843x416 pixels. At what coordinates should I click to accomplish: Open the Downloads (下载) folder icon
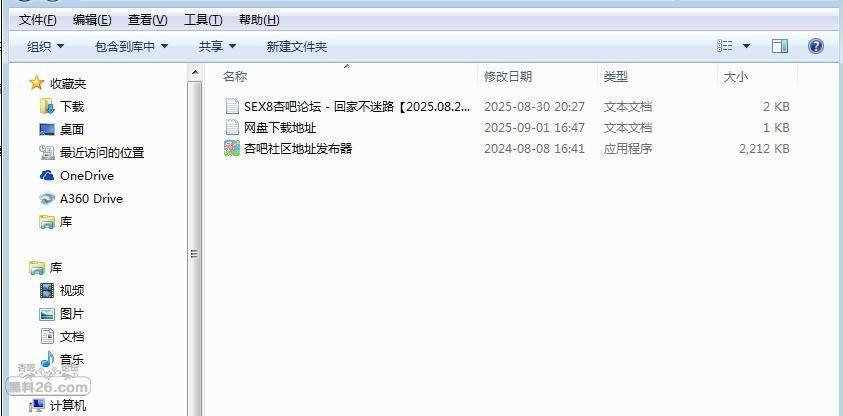47,106
